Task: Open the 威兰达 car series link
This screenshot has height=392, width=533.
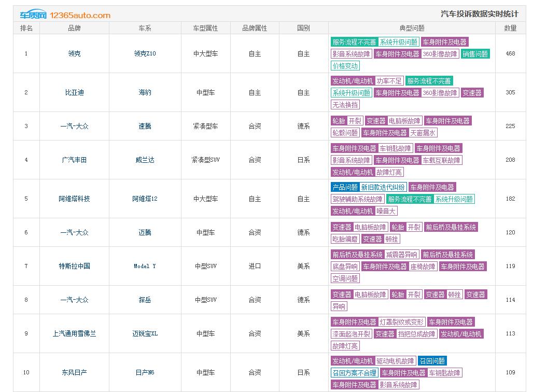Action: [145, 160]
